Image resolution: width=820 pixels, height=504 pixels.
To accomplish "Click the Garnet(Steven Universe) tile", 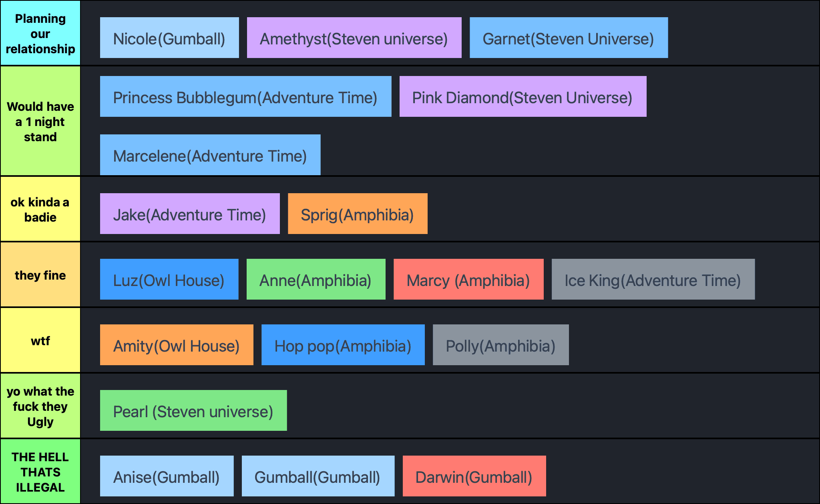I will pyautogui.click(x=569, y=38).
